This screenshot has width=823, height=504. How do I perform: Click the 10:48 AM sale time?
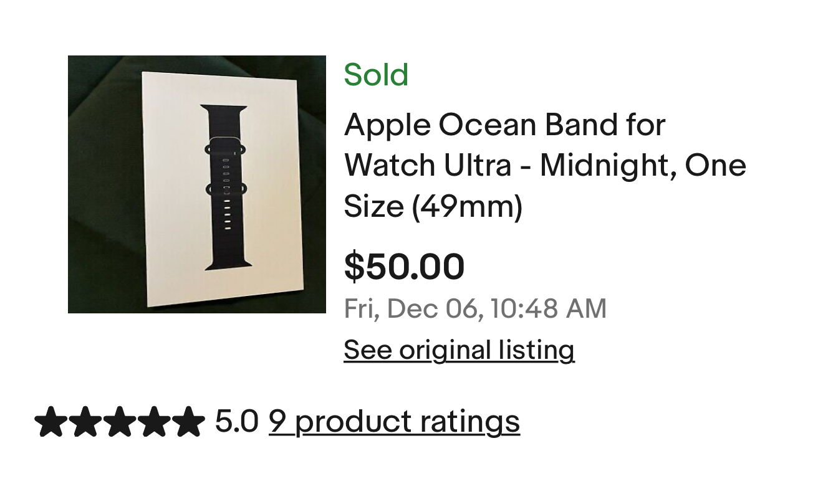click(x=548, y=309)
